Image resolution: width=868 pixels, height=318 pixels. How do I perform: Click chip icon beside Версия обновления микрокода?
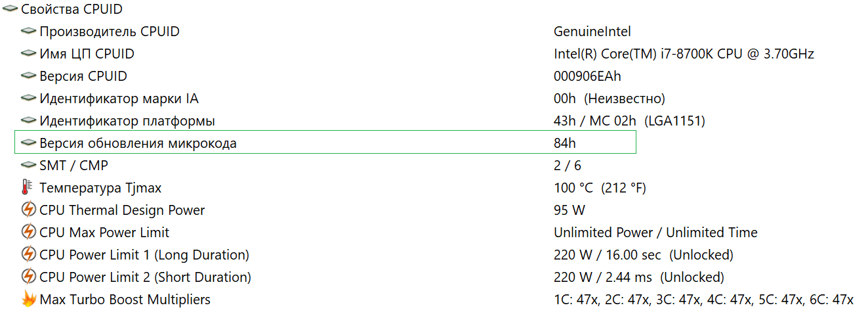pos(28,143)
